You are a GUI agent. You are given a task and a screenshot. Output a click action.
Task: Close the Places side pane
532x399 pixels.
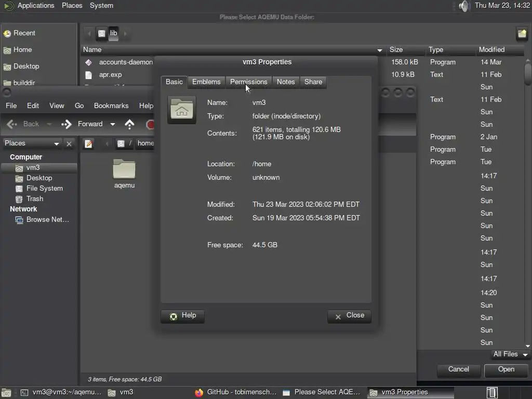point(69,143)
